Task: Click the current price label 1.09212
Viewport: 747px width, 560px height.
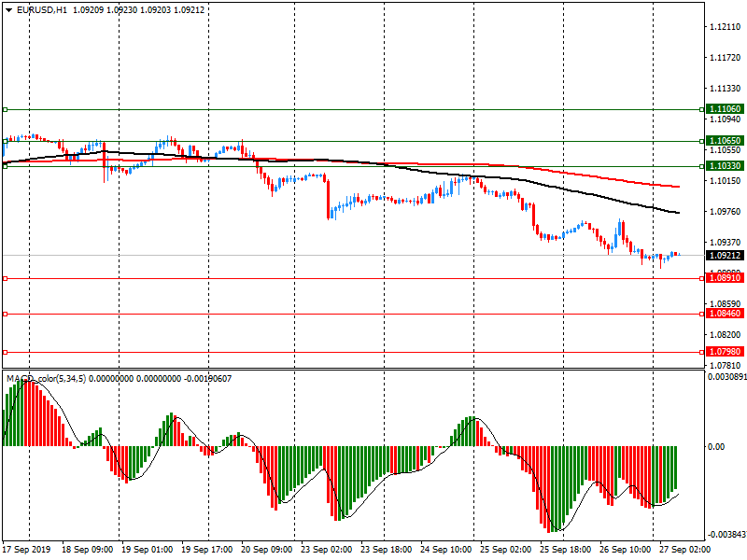Action: (725, 255)
